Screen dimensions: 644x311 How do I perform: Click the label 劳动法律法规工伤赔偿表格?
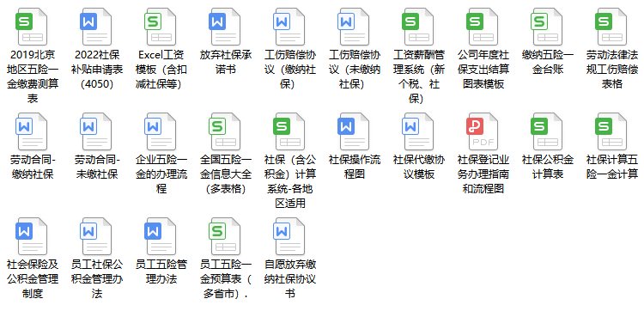click(x=612, y=70)
